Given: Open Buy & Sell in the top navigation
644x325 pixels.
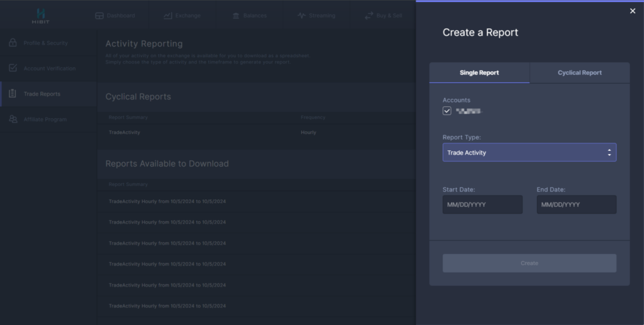Looking at the screenshot, I should (383, 16).
